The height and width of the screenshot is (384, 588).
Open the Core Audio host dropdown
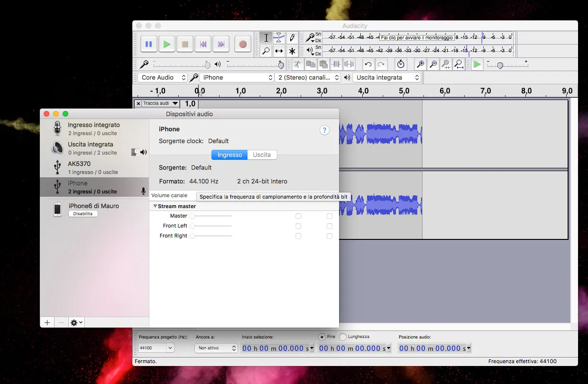pyautogui.click(x=163, y=77)
